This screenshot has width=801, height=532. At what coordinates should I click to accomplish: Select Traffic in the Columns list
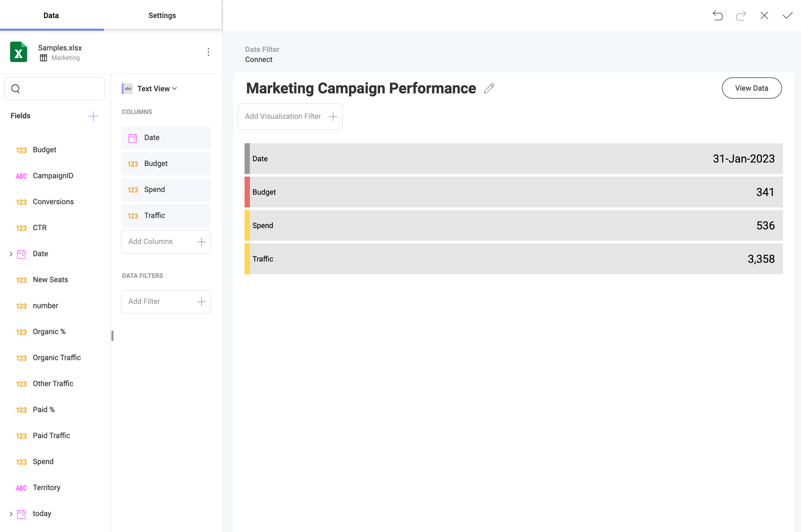pyautogui.click(x=166, y=216)
